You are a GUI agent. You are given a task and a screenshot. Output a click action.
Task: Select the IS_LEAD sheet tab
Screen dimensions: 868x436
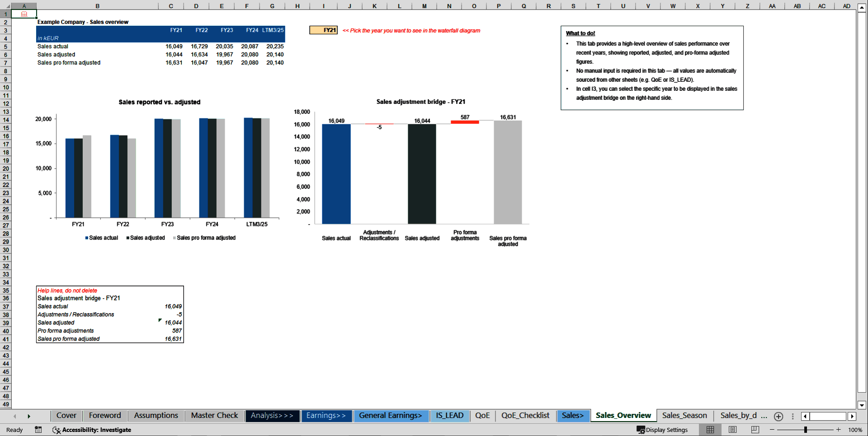coord(450,415)
